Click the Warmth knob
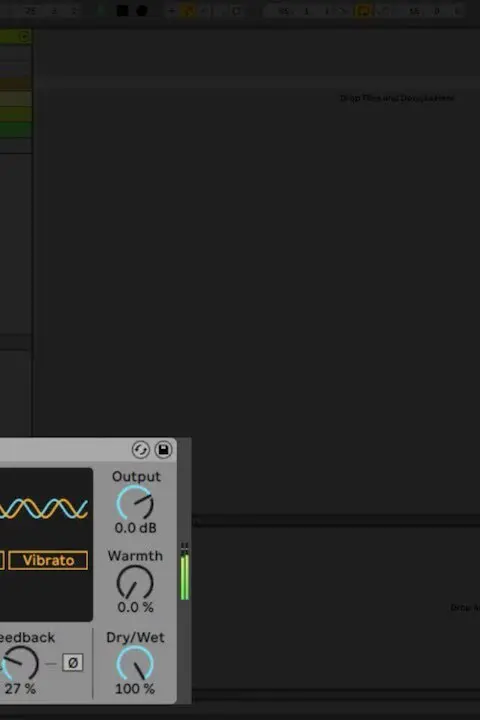Screen dimensions: 480x720 coord(135,582)
